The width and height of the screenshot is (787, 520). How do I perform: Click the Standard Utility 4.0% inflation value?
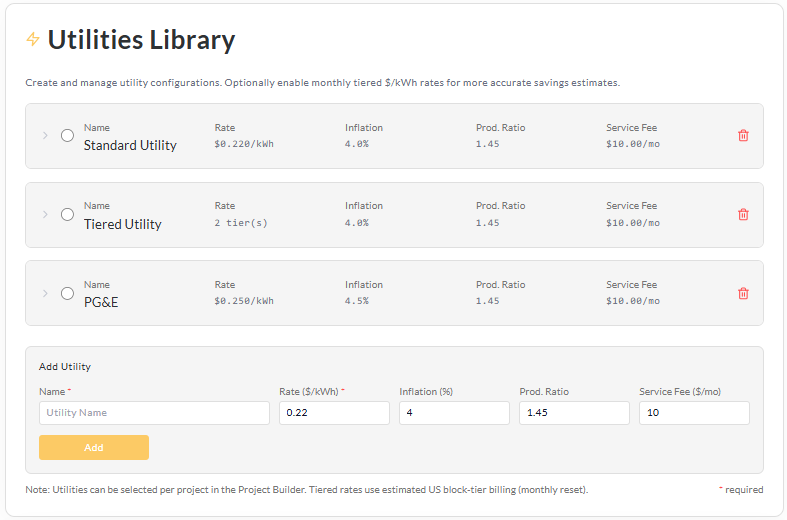click(x=357, y=144)
